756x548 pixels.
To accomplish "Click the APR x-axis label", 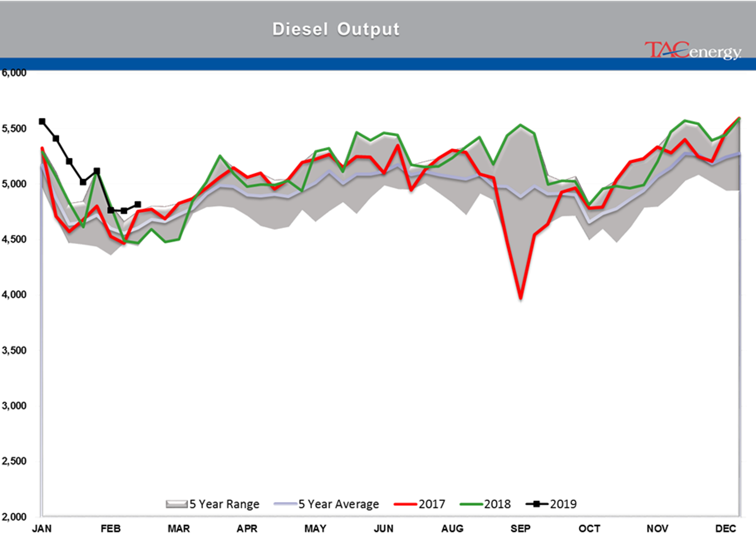I will [x=247, y=529].
